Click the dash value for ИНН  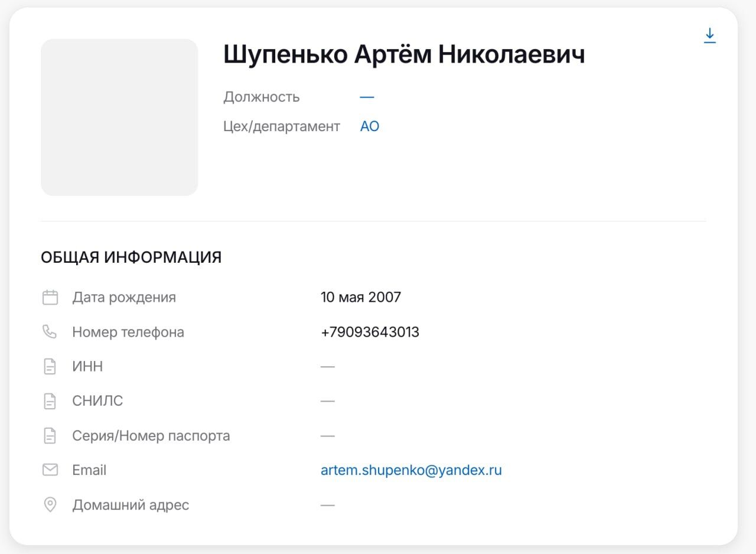click(x=328, y=367)
